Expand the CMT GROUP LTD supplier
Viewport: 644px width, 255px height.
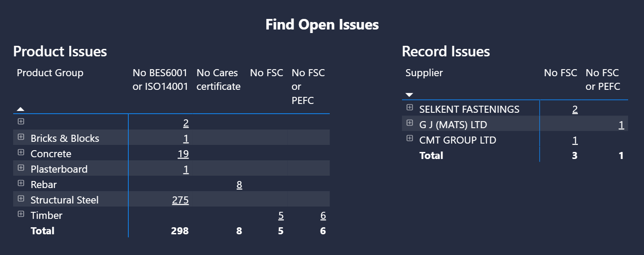409,138
